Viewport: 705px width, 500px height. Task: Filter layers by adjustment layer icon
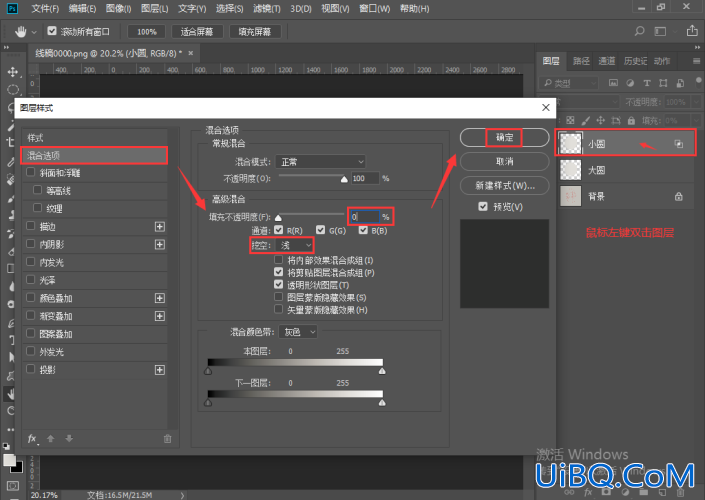tap(630, 83)
